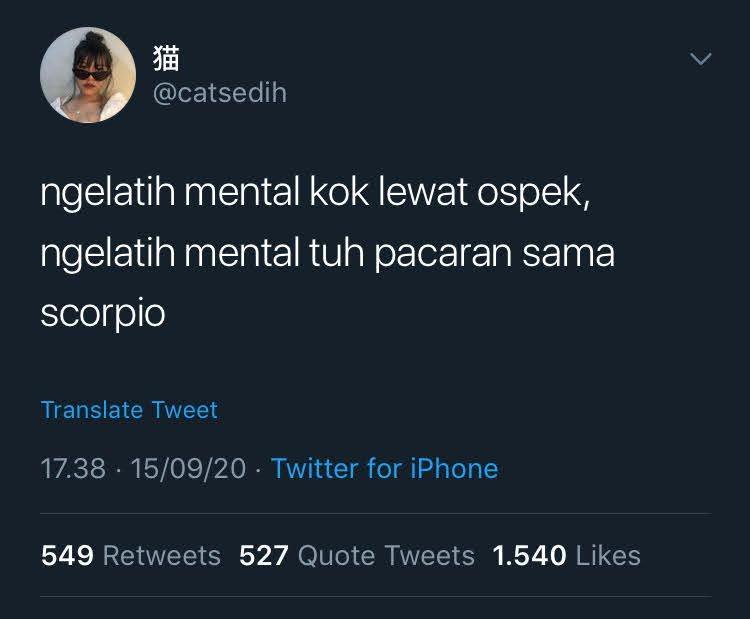750x619 pixels.
Task: Tap the display name 猫
Action: click(166, 58)
